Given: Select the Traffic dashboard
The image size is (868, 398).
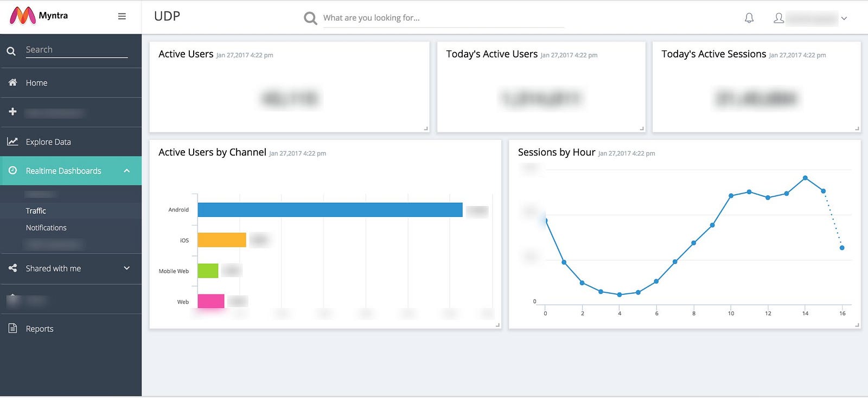Looking at the screenshot, I should pos(36,211).
